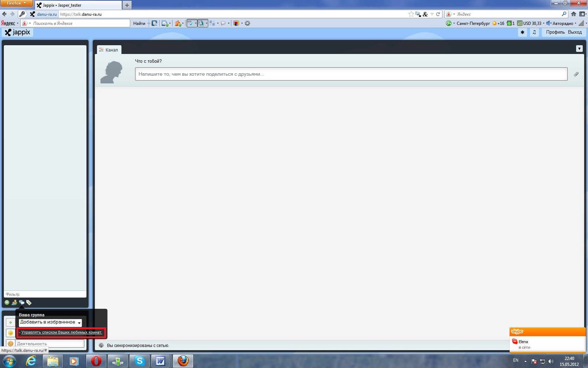Click the activity basketball icon
Viewport: 588px width, 368px height.
click(x=10, y=343)
